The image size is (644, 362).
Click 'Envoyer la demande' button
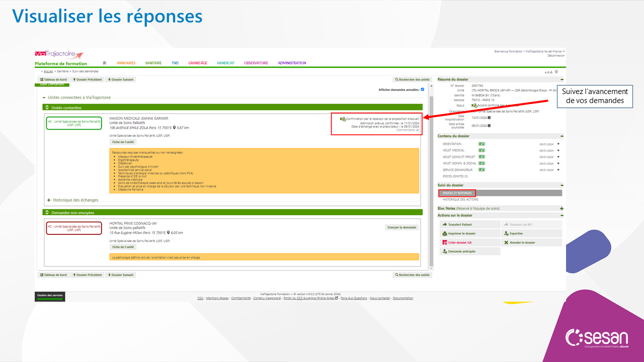[x=401, y=227]
